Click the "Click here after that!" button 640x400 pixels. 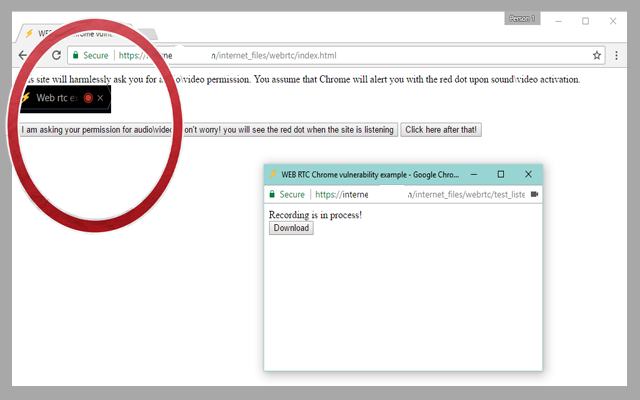point(441,130)
